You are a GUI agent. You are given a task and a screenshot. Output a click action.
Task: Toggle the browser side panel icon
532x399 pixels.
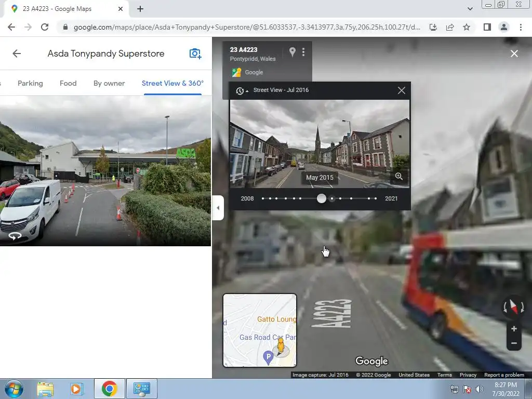pyautogui.click(x=487, y=27)
